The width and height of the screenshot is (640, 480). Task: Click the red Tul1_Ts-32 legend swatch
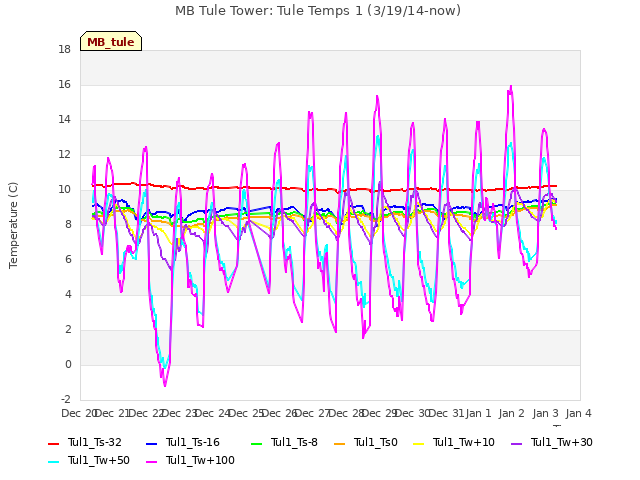(x=53, y=443)
